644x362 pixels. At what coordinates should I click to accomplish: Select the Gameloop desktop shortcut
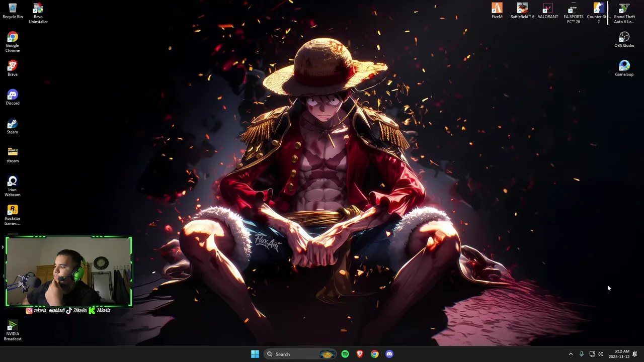pos(624,68)
